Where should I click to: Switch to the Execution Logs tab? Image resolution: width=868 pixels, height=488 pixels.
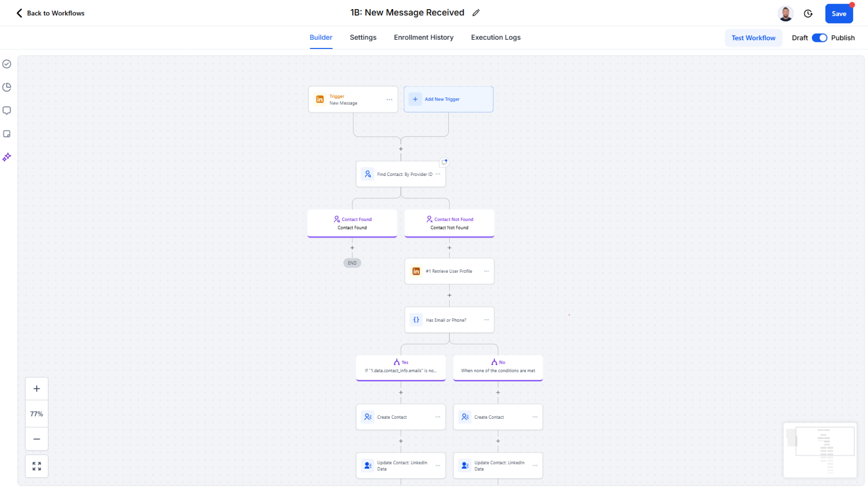495,37
